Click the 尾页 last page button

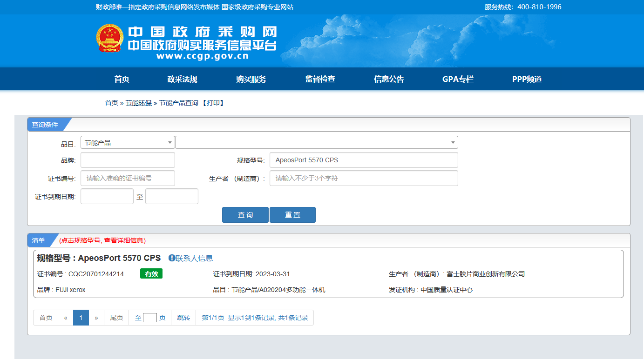click(x=116, y=318)
